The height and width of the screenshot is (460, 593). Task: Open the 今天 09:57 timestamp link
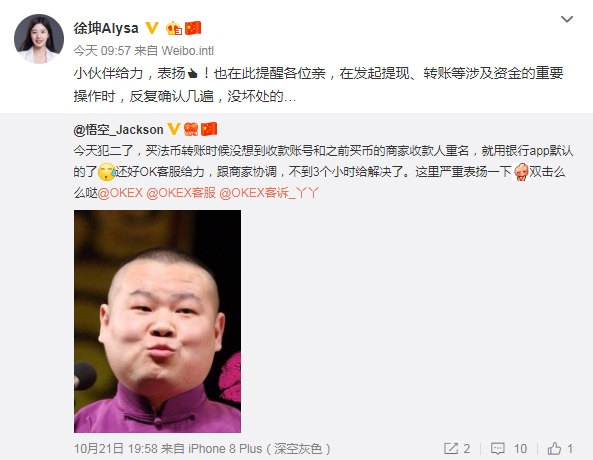[102, 51]
